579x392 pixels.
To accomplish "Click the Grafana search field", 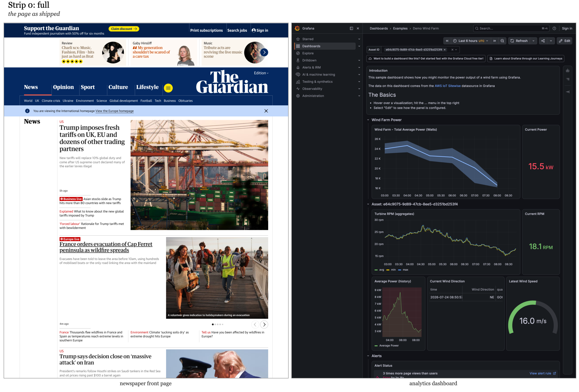I will (x=511, y=28).
